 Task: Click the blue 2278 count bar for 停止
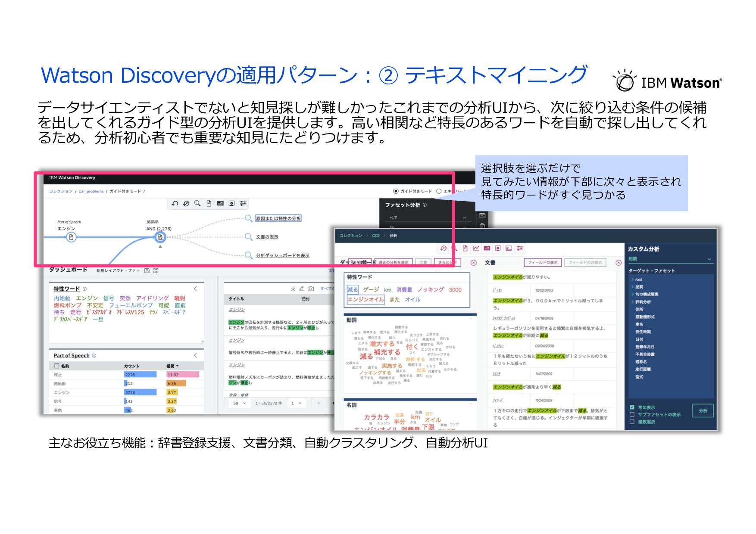click(x=141, y=375)
